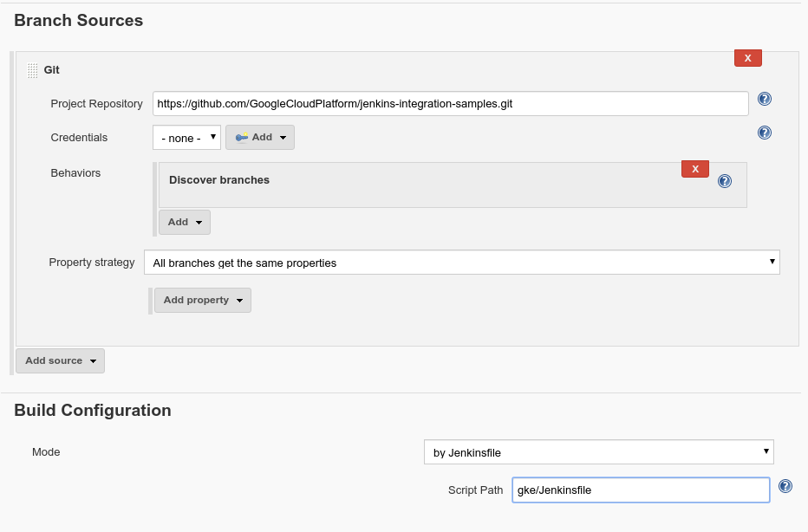
Task: Click the Discover branches behavior title
Action: coord(219,180)
